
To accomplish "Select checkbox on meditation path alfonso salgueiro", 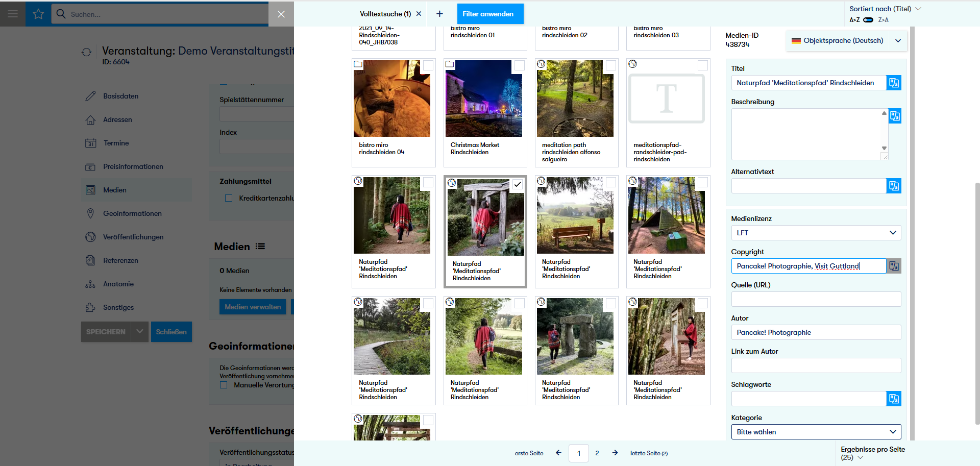I will pyautogui.click(x=611, y=65).
